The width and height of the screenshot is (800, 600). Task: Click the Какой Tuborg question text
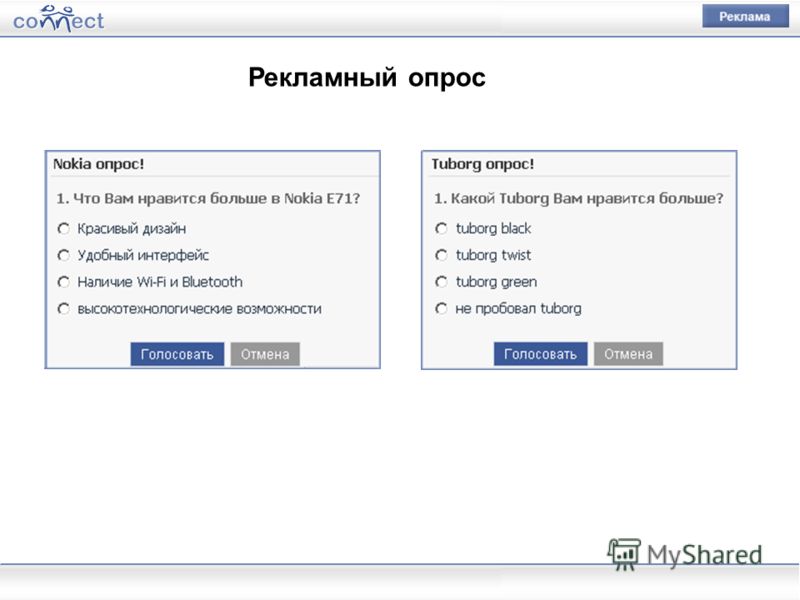point(579,198)
